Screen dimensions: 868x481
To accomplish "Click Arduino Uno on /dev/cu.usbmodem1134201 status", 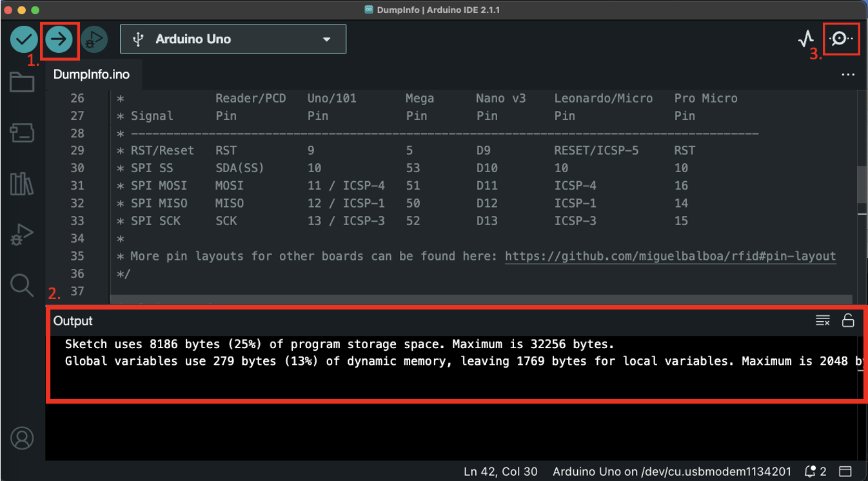I will coord(672,471).
